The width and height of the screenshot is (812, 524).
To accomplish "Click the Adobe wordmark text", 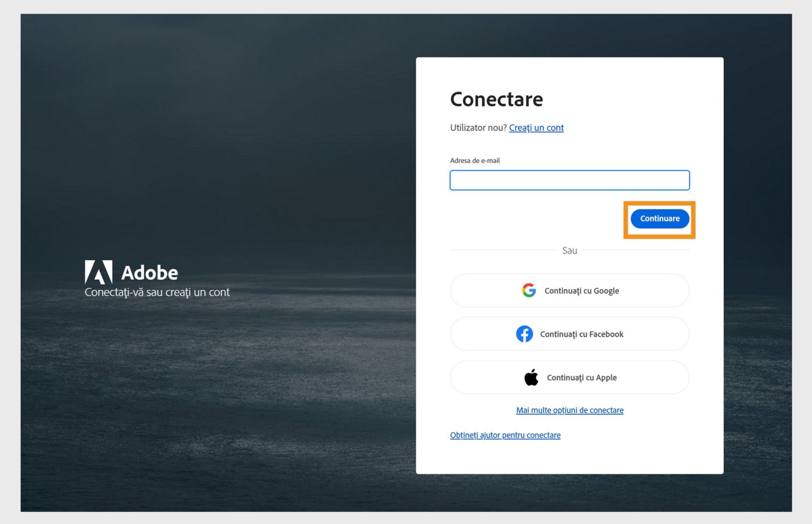I will pyautogui.click(x=149, y=273).
